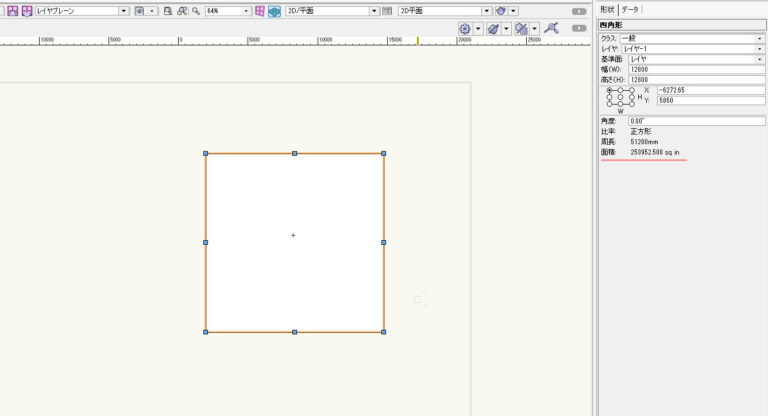The image size is (768, 416).
Task: Open the レイヤプレーン plane dropdown
Action: (124, 10)
